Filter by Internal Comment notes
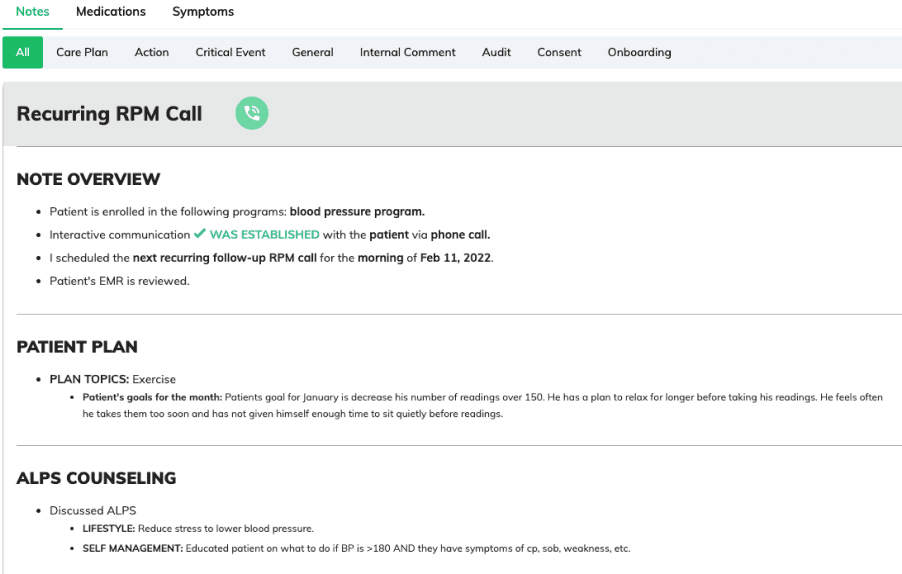This screenshot has width=902, height=574. click(x=408, y=52)
